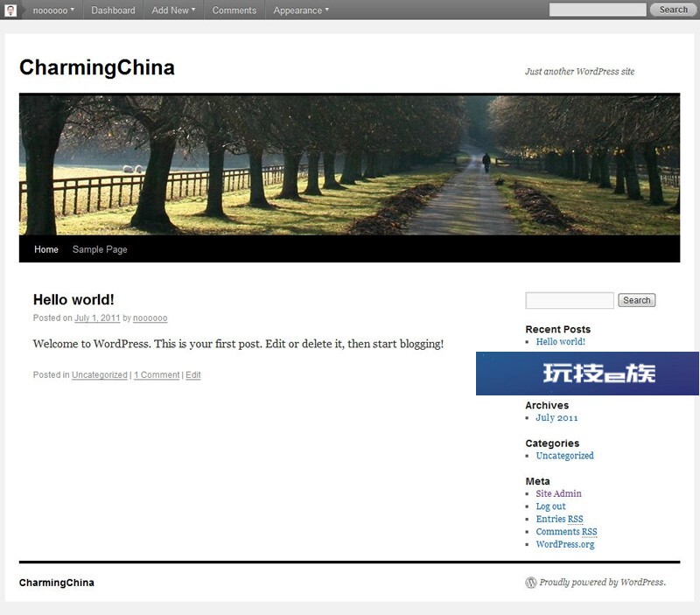Open Hello world! under Recent Posts
Screen dimensions: 700x615
(x=560, y=341)
